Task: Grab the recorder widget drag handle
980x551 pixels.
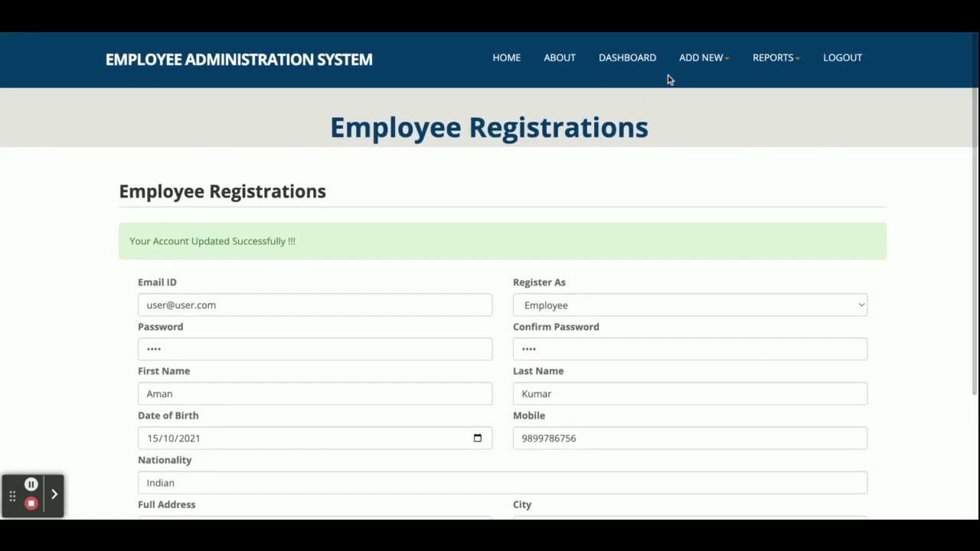Action: pyautogui.click(x=12, y=496)
